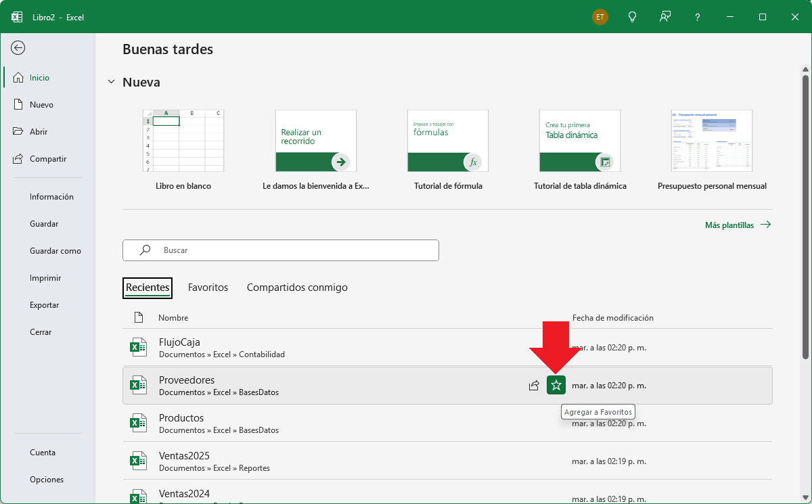Open the Ventas2024 workbook
Screen dimensions: 812x504
pos(447,492)
